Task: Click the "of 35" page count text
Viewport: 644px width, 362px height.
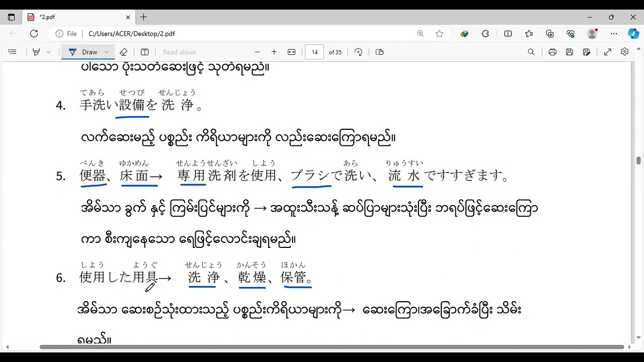Action: tap(335, 52)
